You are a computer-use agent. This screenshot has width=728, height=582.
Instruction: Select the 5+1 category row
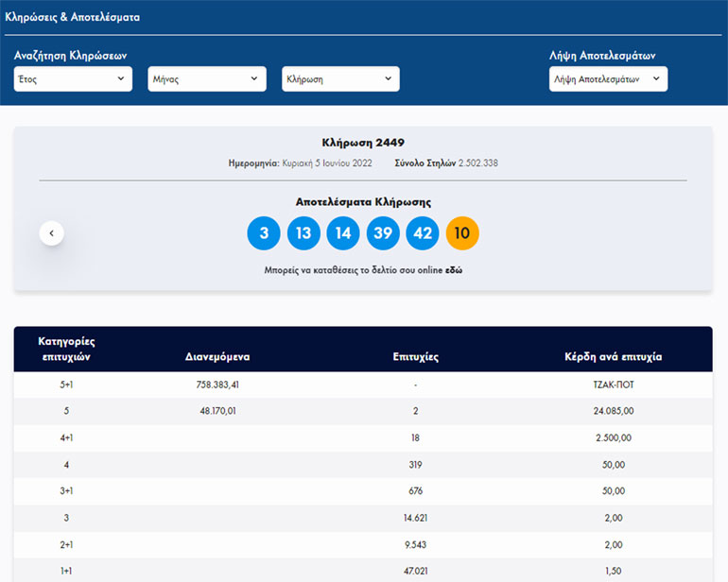tap(66, 385)
